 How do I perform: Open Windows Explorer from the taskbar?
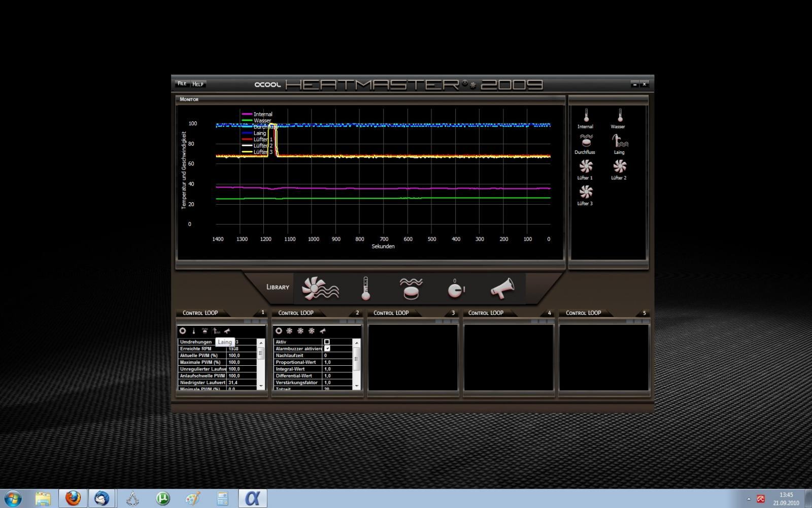coord(43,498)
